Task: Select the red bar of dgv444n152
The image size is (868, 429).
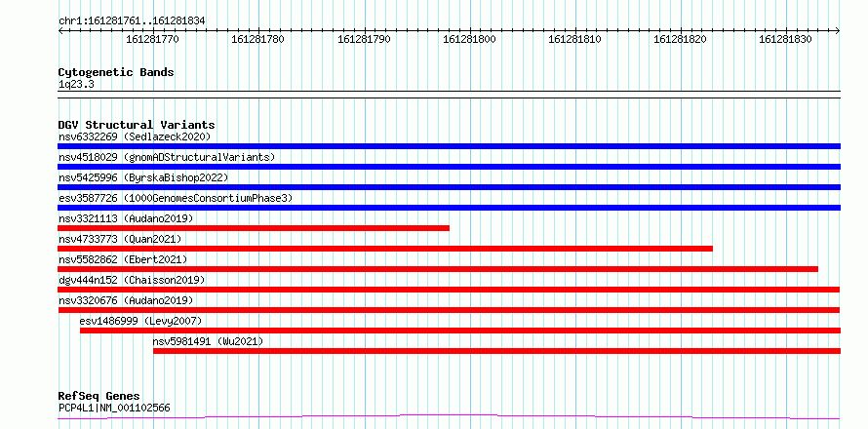Action: [x=449, y=290]
